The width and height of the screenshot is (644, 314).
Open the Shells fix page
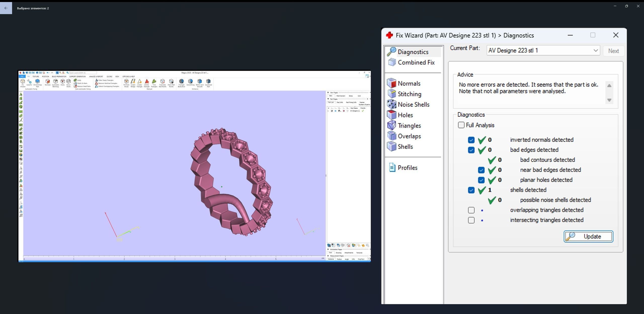pyautogui.click(x=405, y=147)
